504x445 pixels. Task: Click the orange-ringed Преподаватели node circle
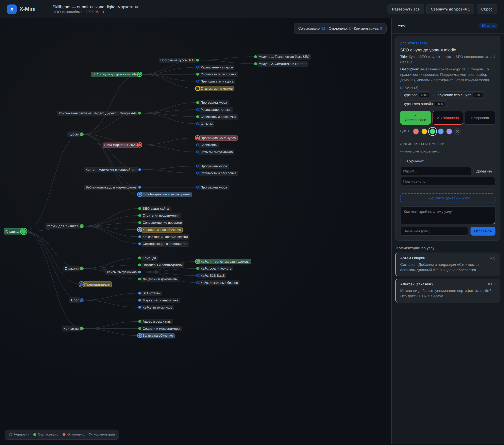click(x=82, y=284)
